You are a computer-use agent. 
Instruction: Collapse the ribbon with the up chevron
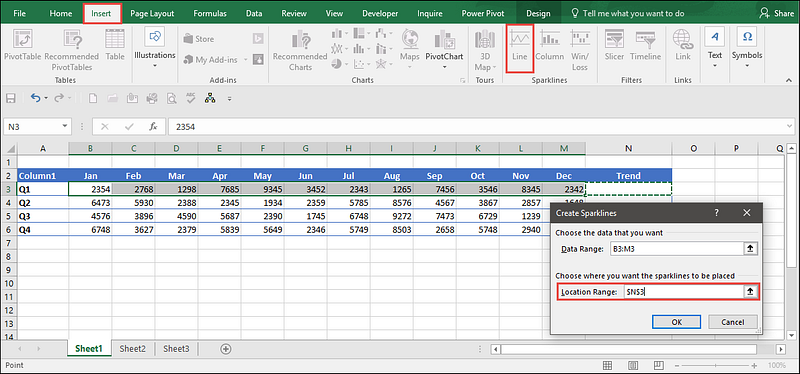(789, 81)
